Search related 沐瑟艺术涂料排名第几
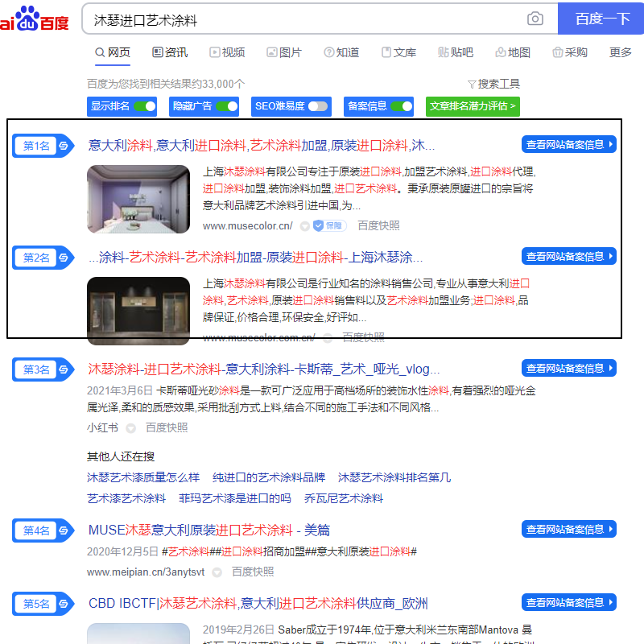 click(394, 477)
